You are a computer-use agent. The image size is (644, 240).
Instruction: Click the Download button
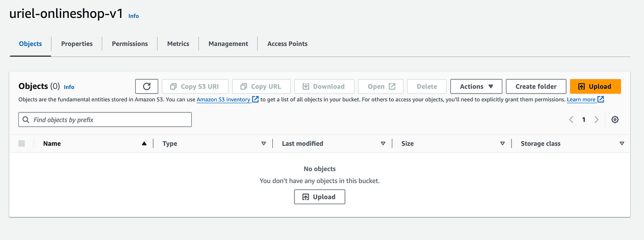(x=324, y=86)
